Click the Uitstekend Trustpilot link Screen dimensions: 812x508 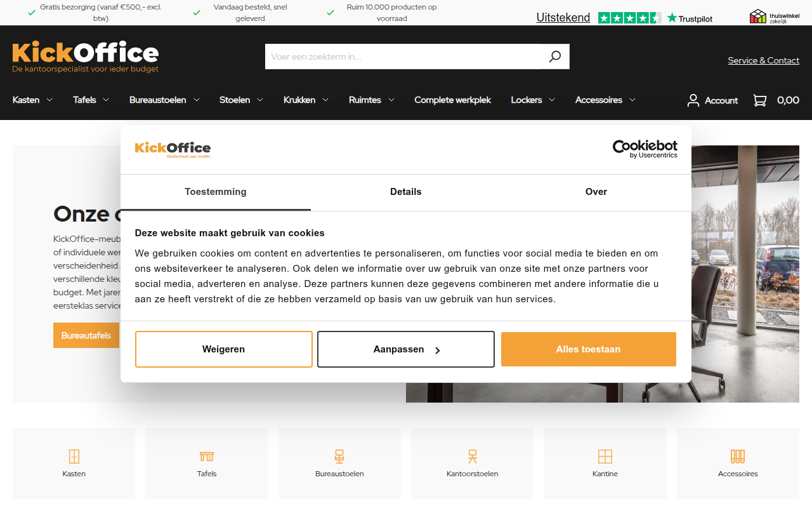(563, 18)
